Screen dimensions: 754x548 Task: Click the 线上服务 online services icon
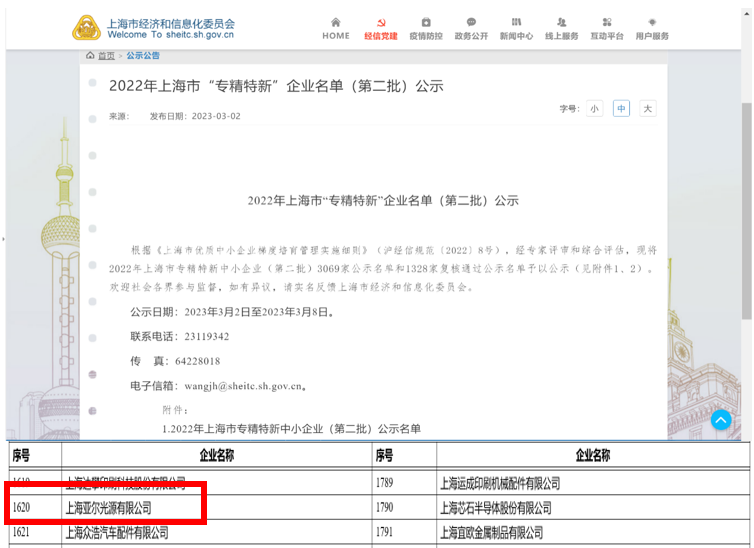tap(561, 23)
